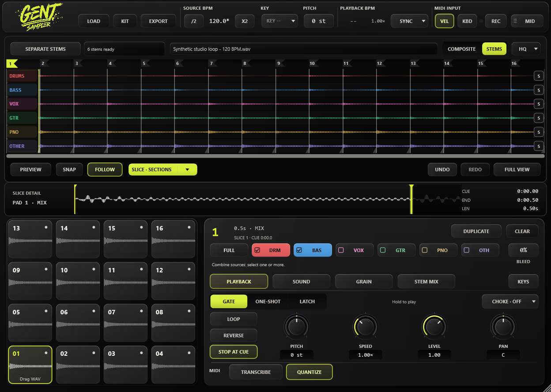
Task: Toggle VEL MIDI input mode
Action: 445,21
